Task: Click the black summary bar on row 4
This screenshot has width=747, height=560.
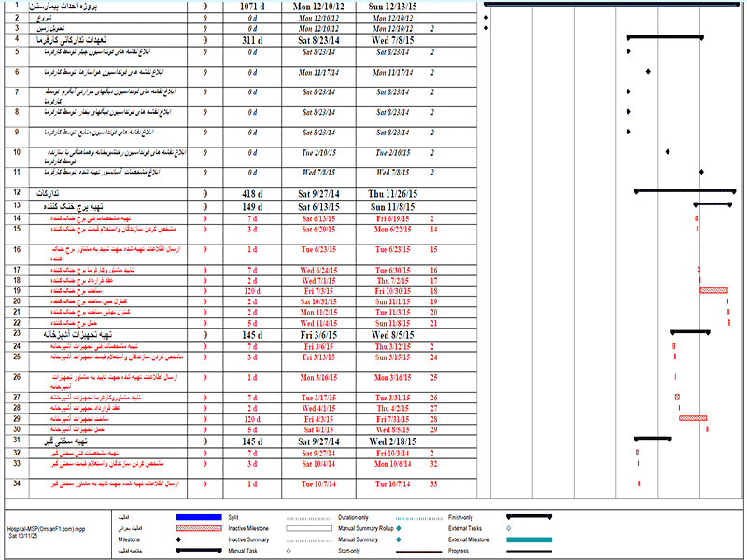Action: click(664, 39)
